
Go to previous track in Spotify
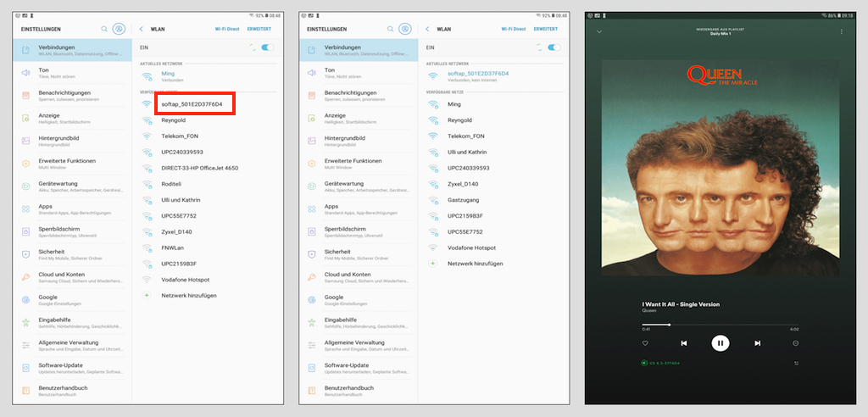(684, 343)
